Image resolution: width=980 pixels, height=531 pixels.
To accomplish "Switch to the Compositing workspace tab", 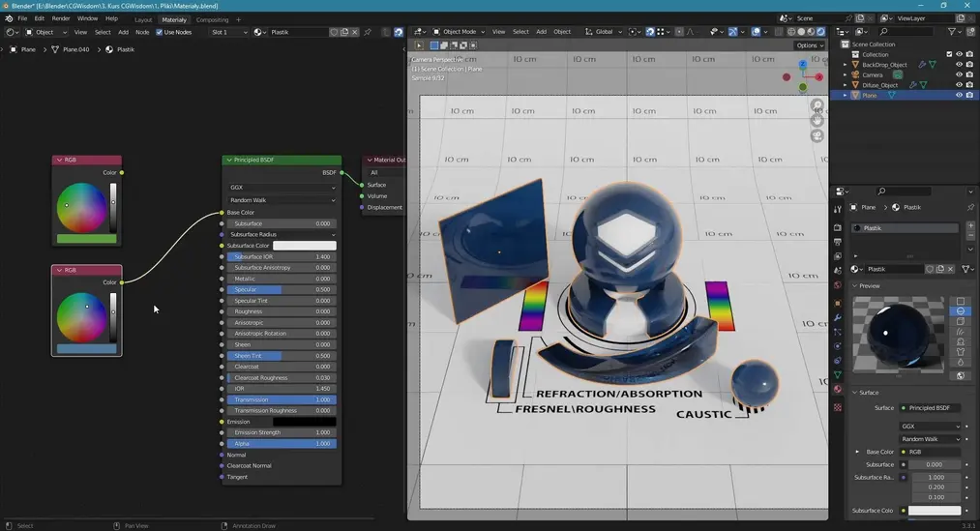I will click(x=213, y=19).
